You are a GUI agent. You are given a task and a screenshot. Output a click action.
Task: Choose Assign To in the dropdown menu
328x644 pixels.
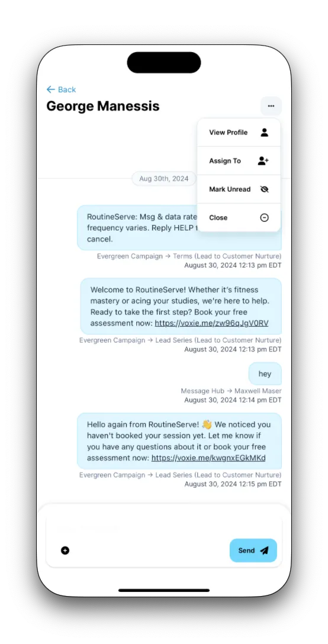pos(239,161)
